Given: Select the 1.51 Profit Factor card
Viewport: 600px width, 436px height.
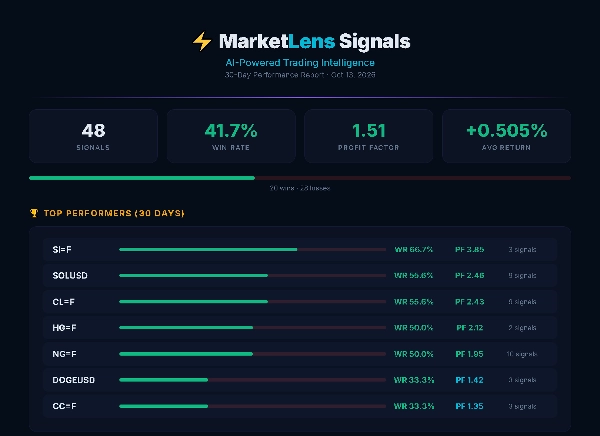Looking at the screenshot, I should [368, 136].
